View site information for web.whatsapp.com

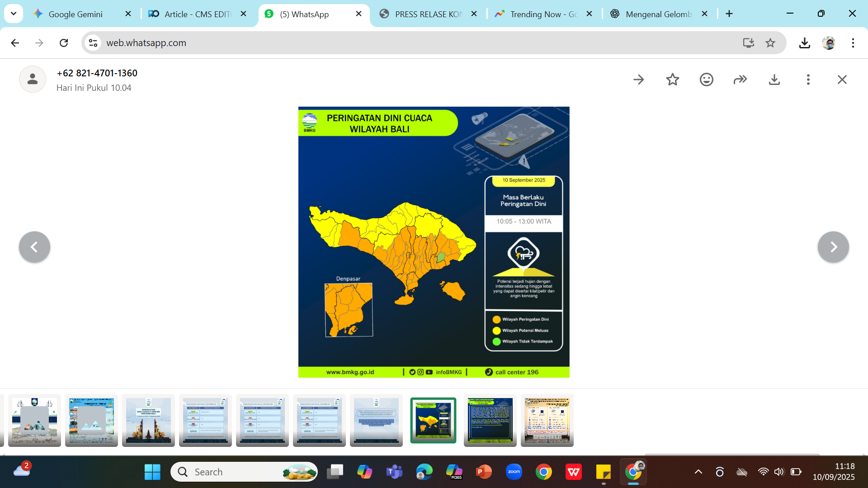point(93,43)
